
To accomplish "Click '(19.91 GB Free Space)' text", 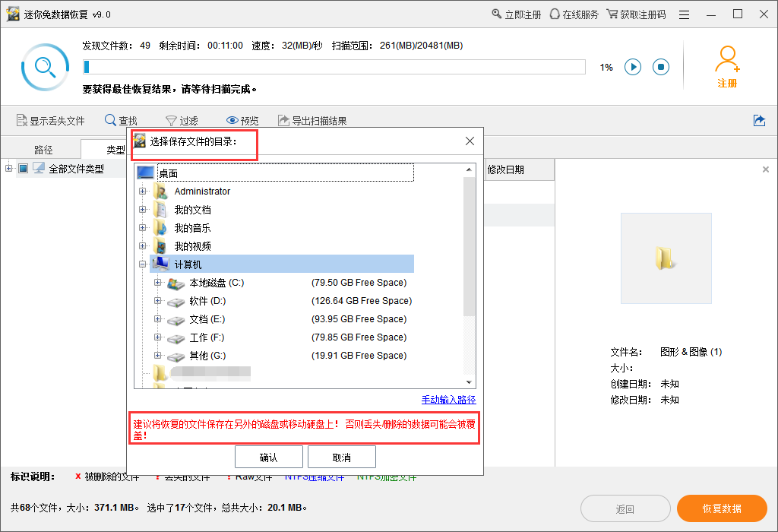I will (x=359, y=356).
